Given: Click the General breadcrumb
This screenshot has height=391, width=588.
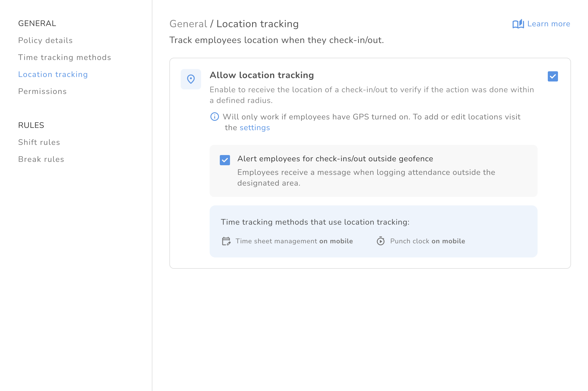Looking at the screenshot, I should point(188,24).
